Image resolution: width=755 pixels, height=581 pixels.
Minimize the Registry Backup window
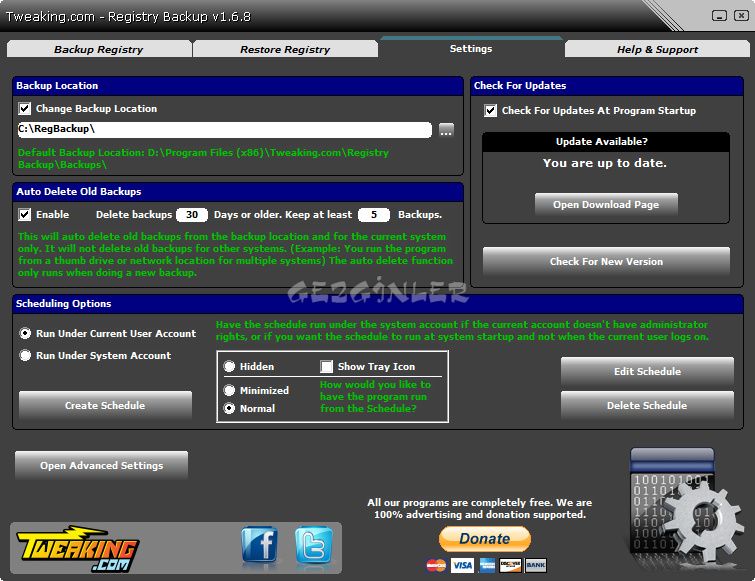(x=719, y=15)
